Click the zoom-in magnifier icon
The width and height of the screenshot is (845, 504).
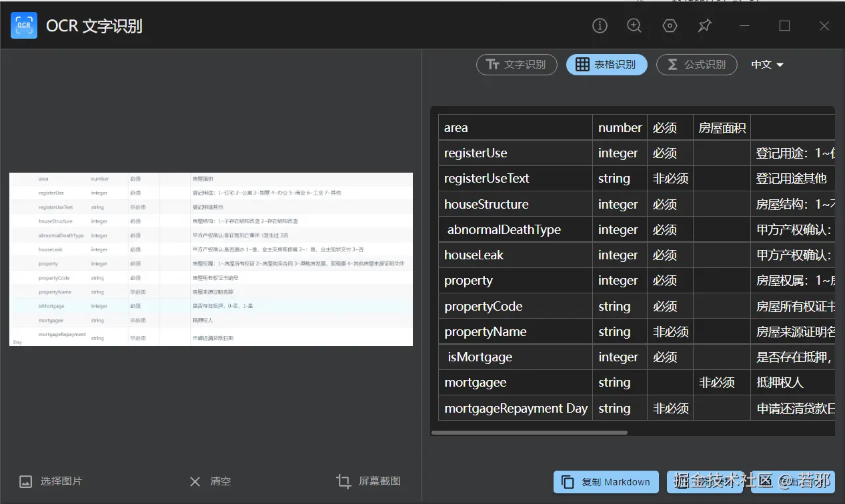tap(634, 26)
